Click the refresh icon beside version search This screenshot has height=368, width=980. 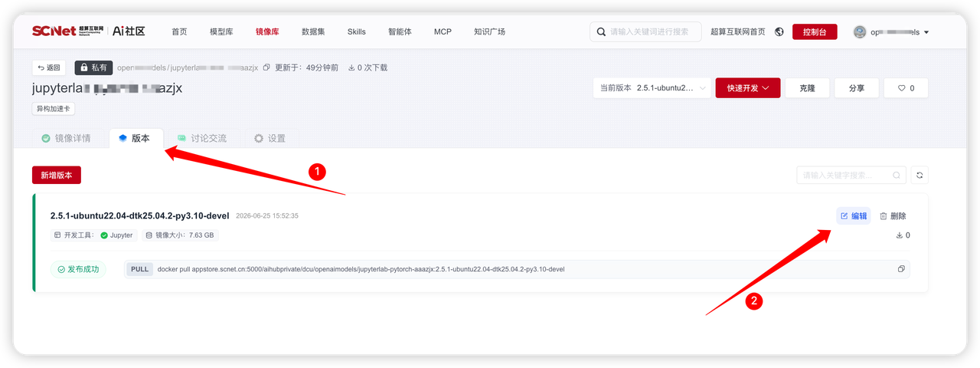coord(920,176)
